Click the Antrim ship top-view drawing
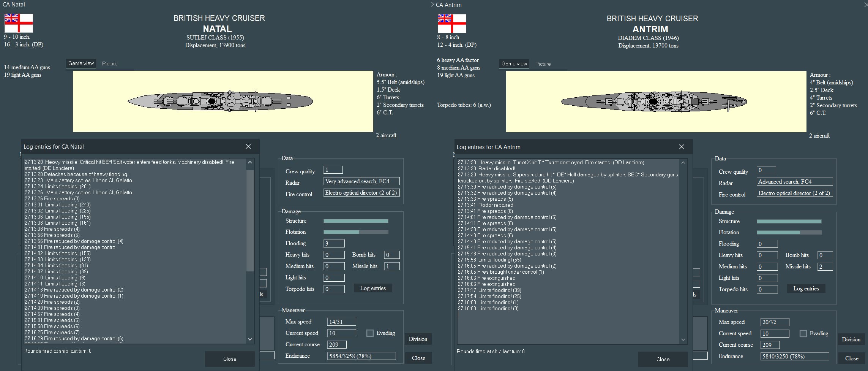Screen dimensions: 868x371 pyautogui.click(x=654, y=101)
